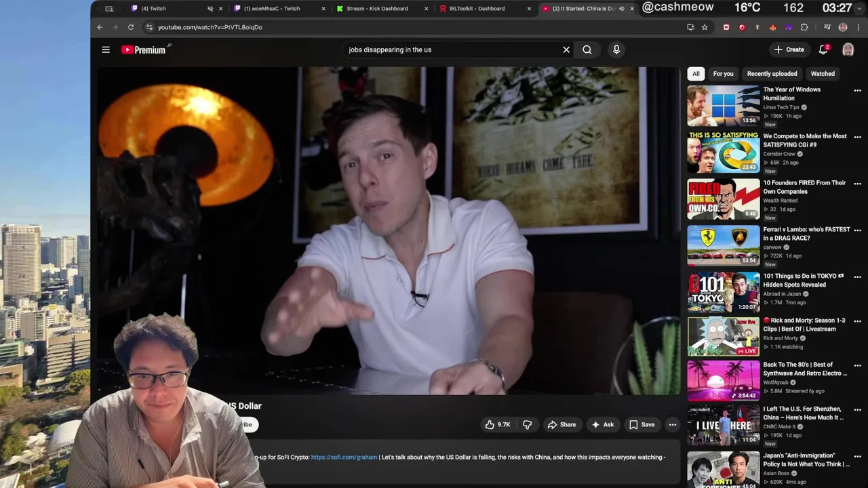
Task: Open the YouTube account avatar menu
Action: tap(848, 49)
